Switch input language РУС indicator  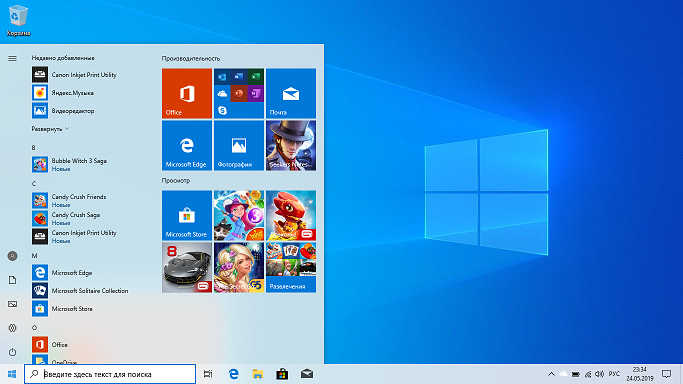tap(614, 374)
